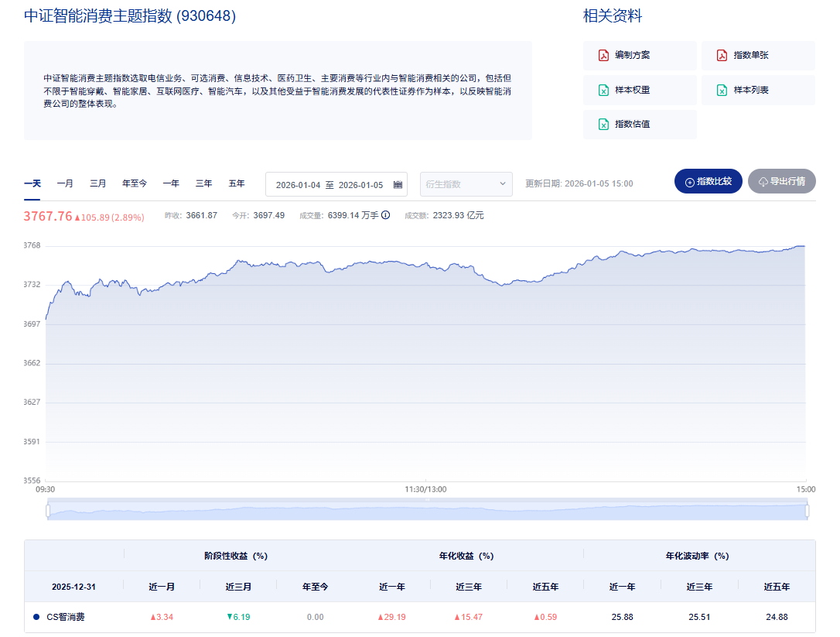Screen dimensions: 840x637
Task: Click the 15:00 time axis label
Action: tap(806, 489)
